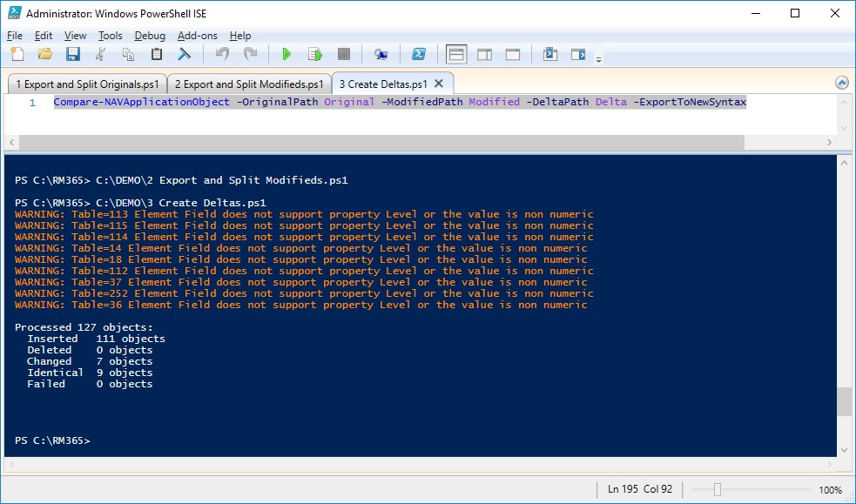Open a script file with folder icon
The width and height of the screenshot is (856, 504).
point(45,54)
